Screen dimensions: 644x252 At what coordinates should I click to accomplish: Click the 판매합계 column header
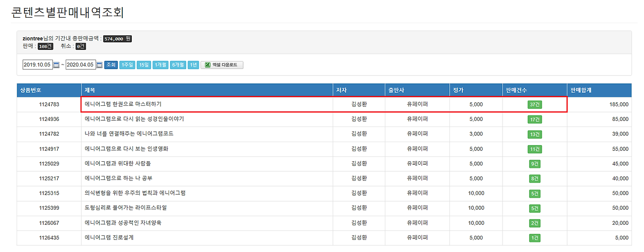click(x=599, y=90)
